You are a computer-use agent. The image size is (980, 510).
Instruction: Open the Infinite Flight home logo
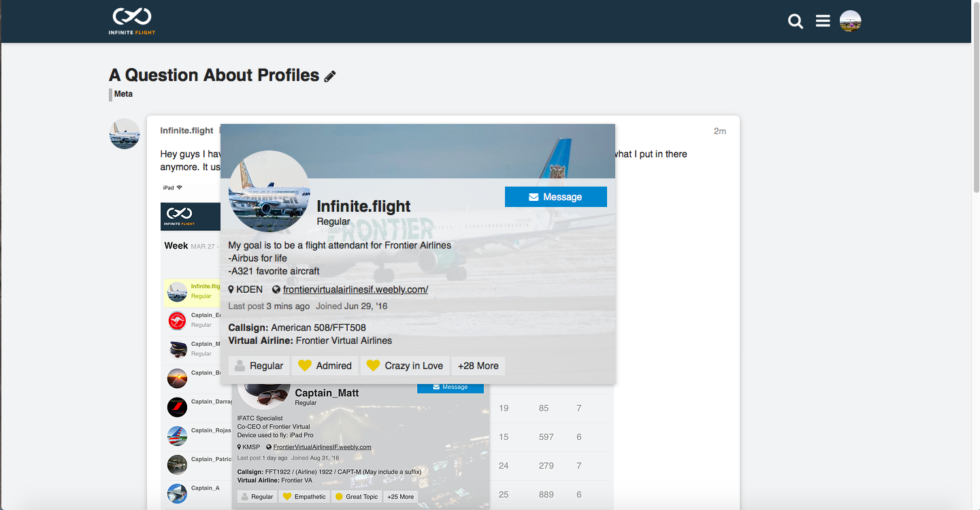(132, 21)
